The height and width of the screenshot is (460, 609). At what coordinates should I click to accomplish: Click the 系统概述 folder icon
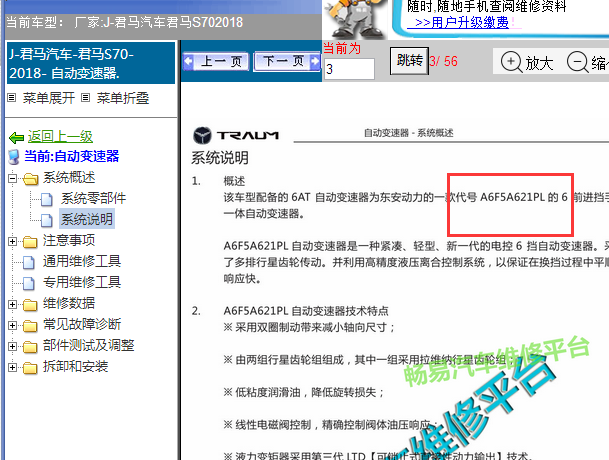click(30, 179)
